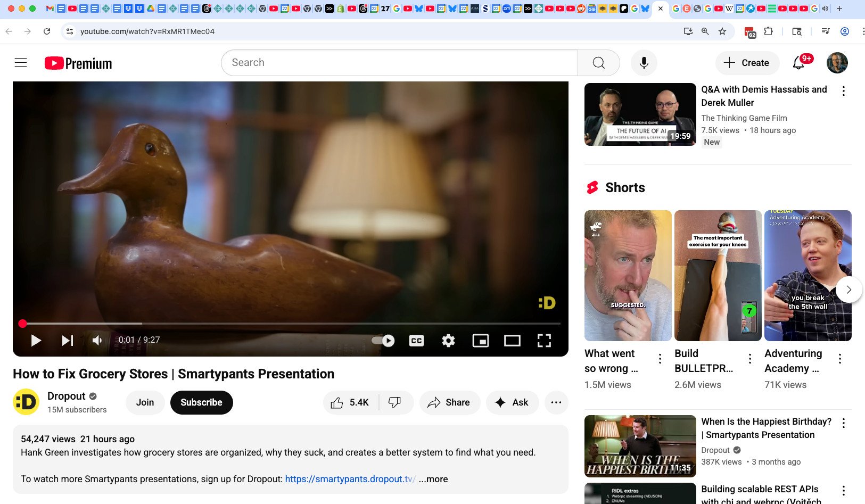Go back in browser history
Image resolution: width=865 pixels, height=504 pixels.
tap(9, 31)
